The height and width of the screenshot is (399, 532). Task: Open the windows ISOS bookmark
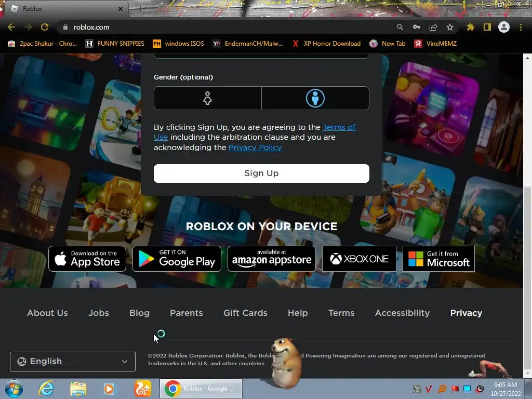pyautogui.click(x=179, y=44)
